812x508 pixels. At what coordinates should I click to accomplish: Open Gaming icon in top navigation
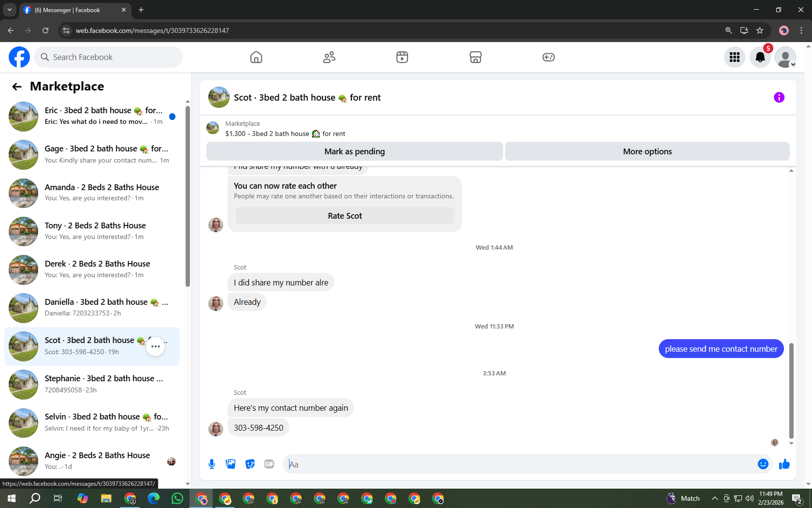[x=549, y=57]
